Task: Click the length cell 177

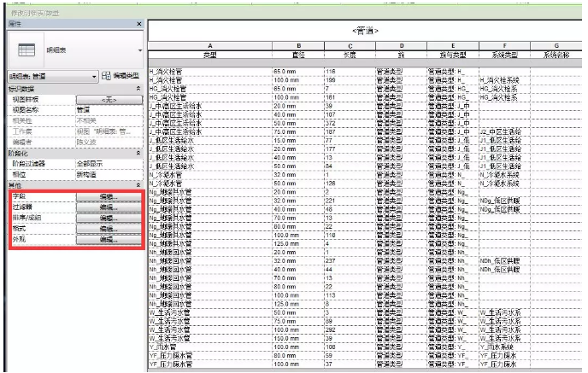Action: click(x=350, y=149)
